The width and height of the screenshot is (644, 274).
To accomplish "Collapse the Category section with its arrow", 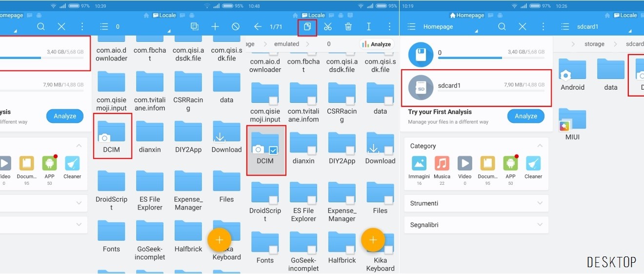I will click(x=540, y=146).
